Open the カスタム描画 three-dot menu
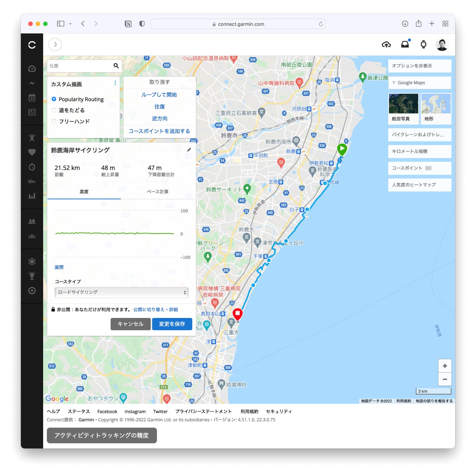The image size is (476, 476). tap(115, 83)
